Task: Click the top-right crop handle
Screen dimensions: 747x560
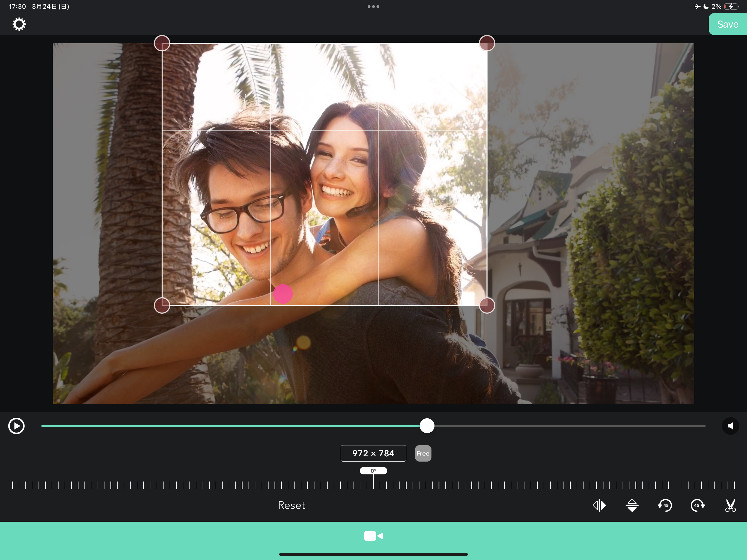Action: [487, 43]
